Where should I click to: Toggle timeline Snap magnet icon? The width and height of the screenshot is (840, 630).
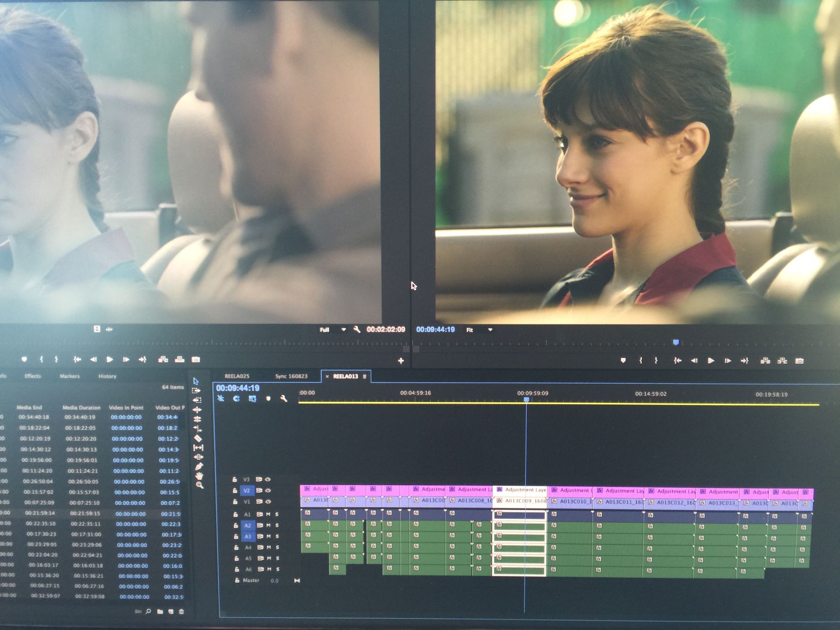tap(236, 399)
